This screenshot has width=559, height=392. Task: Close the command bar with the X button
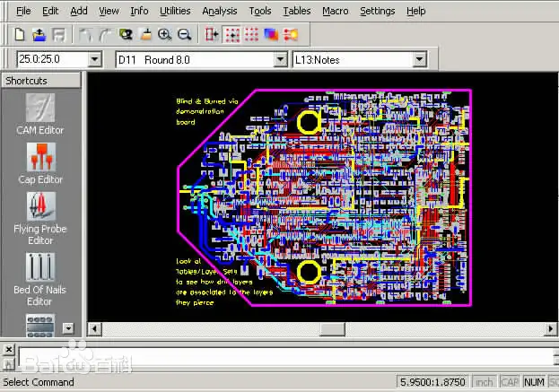[7, 348]
